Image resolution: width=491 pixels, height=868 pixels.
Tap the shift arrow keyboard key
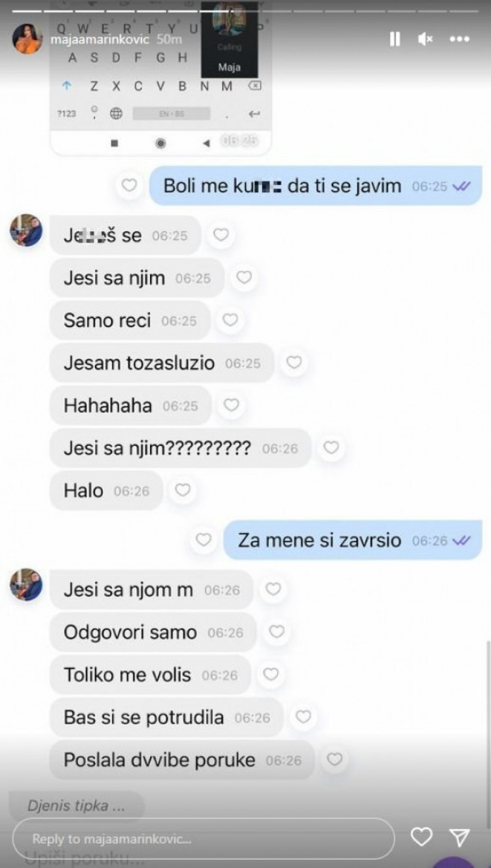coord(67,86)
